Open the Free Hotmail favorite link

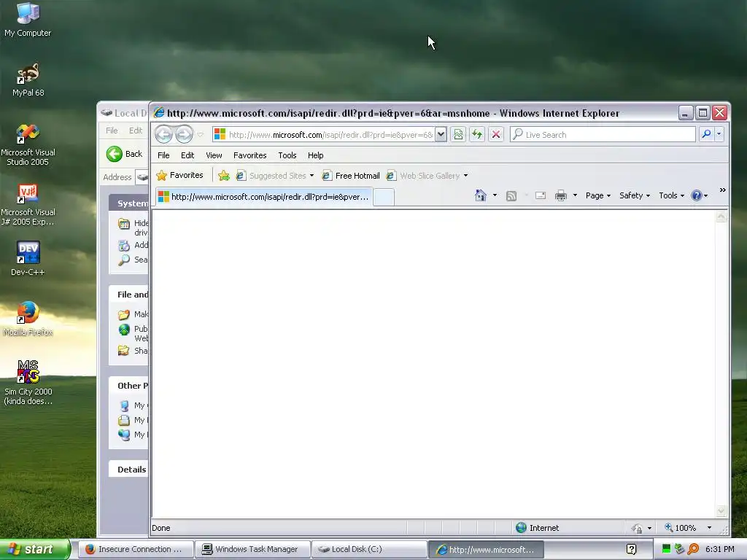351,176
